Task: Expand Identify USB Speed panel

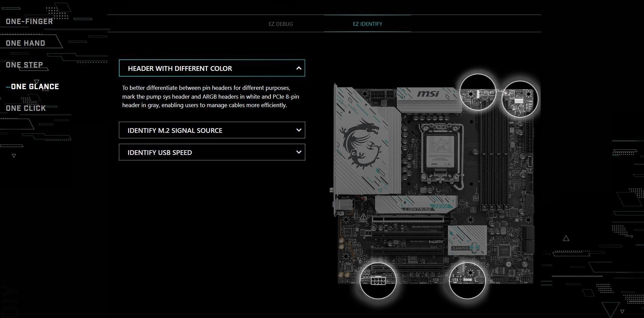Action: [x=212, y=152]
